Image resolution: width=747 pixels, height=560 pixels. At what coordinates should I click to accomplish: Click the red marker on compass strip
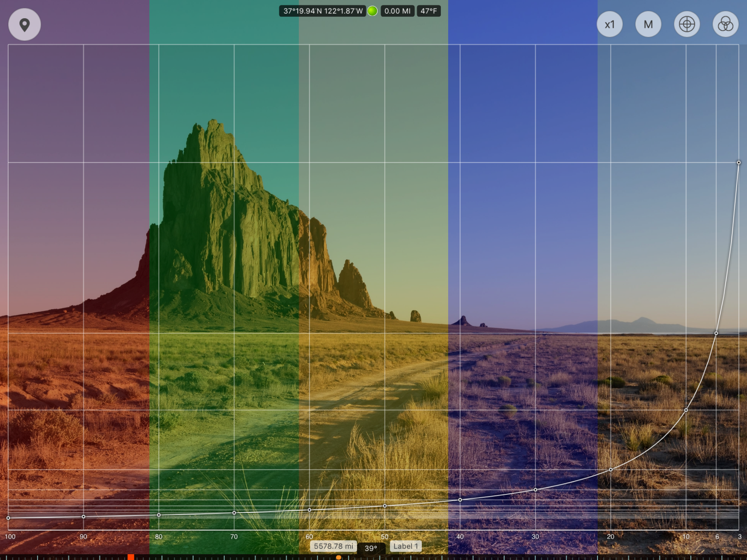coord(131,557)
